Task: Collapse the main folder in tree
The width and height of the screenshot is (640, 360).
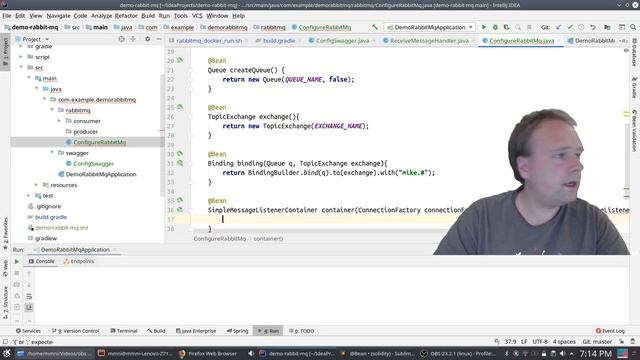Action: point(29,78)
